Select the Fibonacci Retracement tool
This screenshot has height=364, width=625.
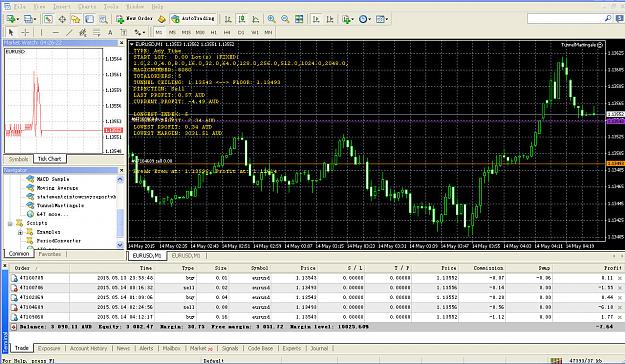(x=96, y=32)
